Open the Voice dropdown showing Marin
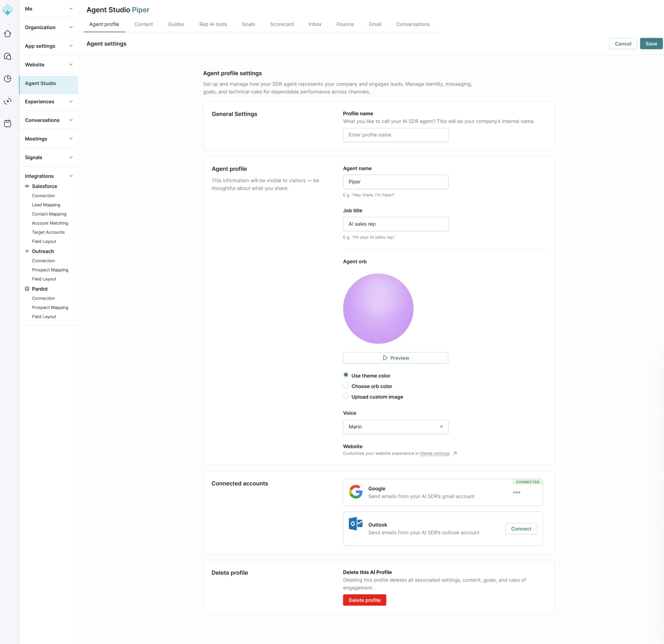This screenshot has height=644, width=664. (x=396, y=427)
